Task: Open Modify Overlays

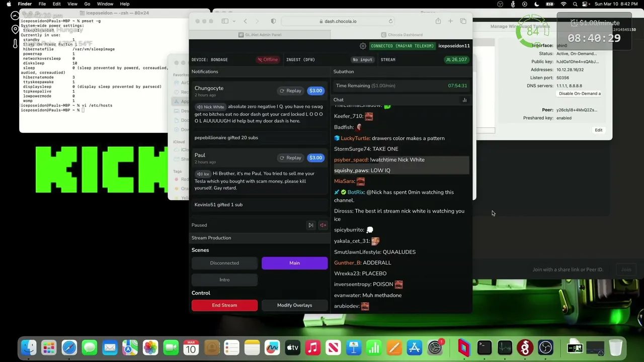Action: click(294, 305)
